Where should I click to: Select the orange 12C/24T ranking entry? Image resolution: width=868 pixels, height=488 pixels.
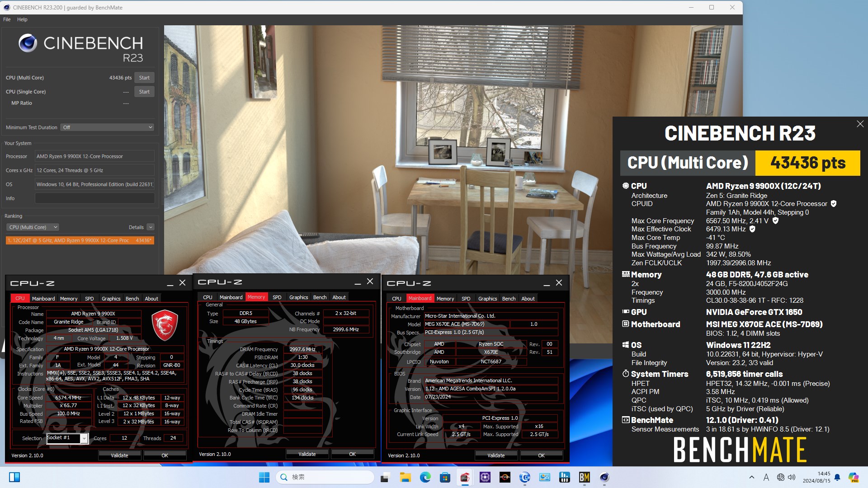80,240
